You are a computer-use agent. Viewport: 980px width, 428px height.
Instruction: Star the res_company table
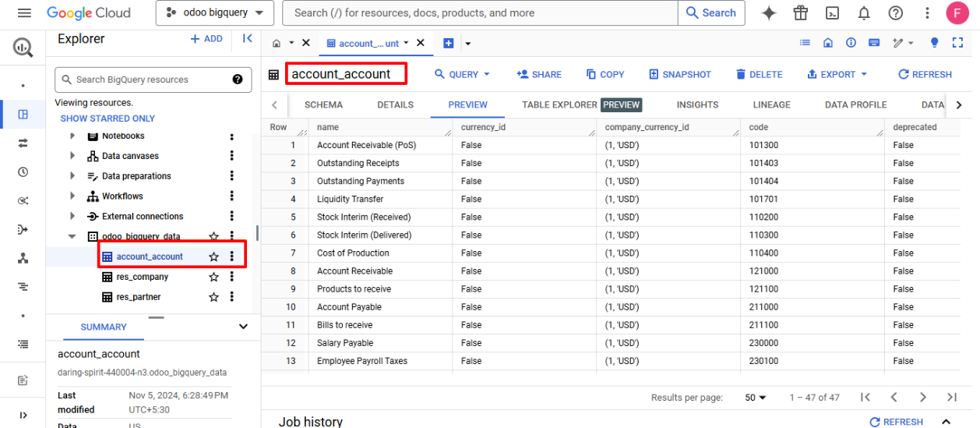(x=213, y=277)
